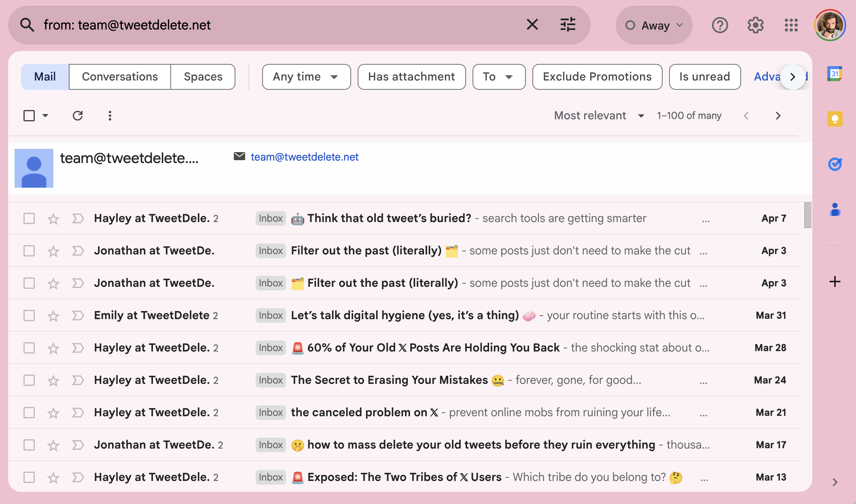The width and height of the screenshot is (856, 504).
Task: Star the Secret to Erasing Your Mistakes email
Action: coord(53,381)
